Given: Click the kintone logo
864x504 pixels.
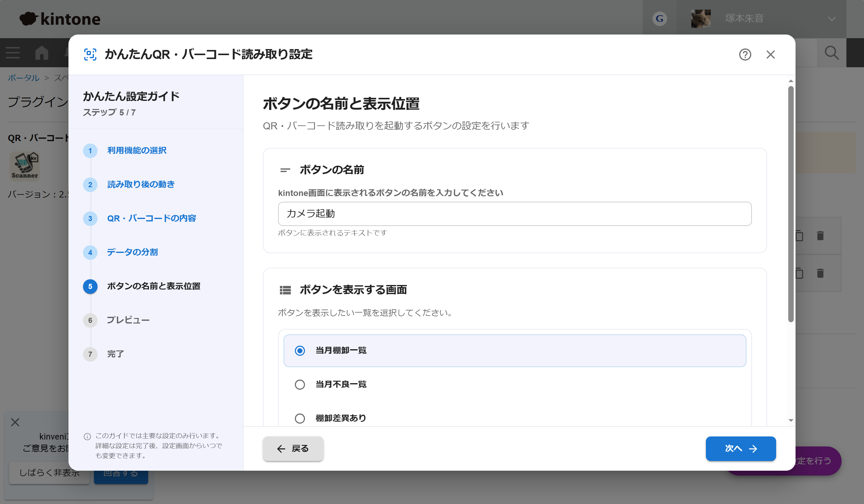Looking at the screenshot, I should point(60,19).
